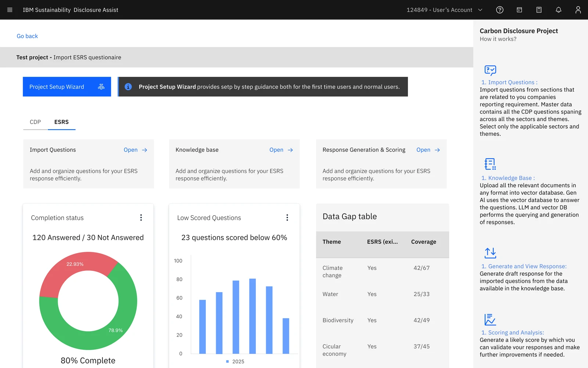Click the wizard icon on Project Setup button

[x=101, y=87]
